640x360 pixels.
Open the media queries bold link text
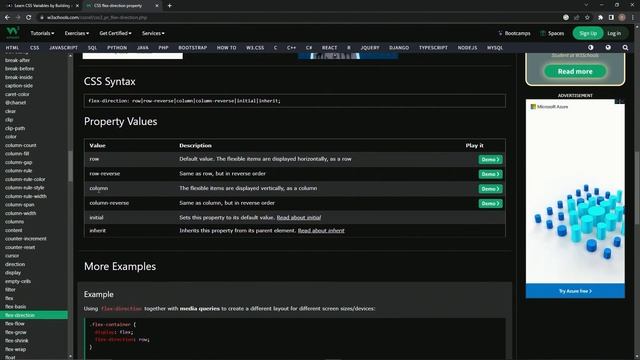(x=200, y=309)
